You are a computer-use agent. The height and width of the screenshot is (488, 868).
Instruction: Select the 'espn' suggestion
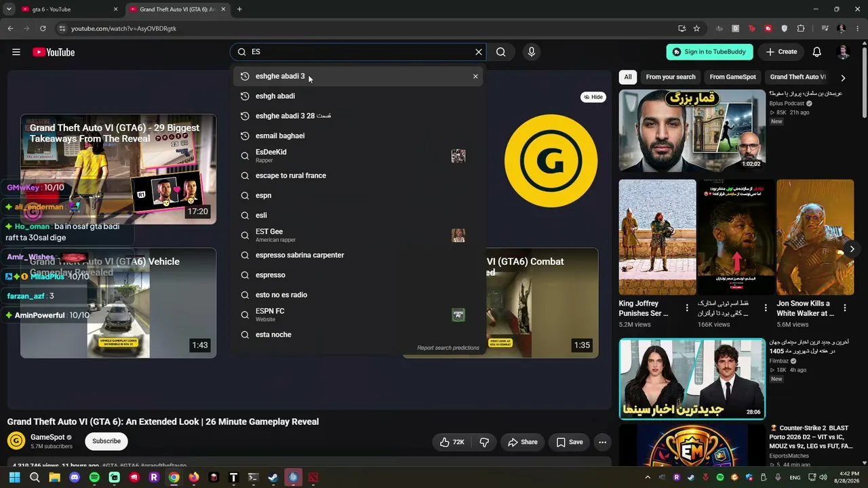click(x=358, y=195)
